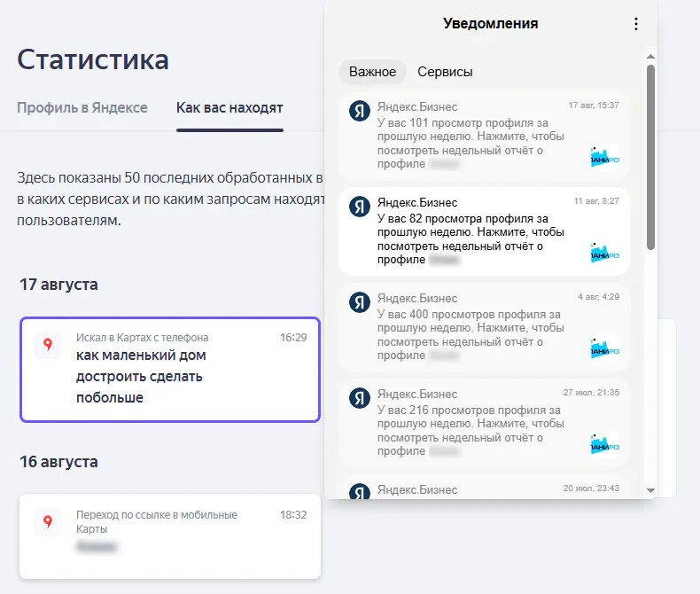Open the 101 просмотр profile notification
The height and width of the screenshot is (594, 700).
[485, 135]
